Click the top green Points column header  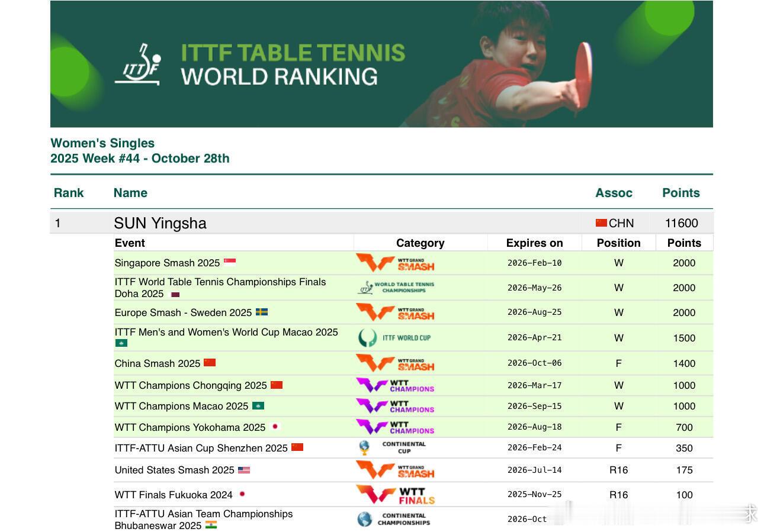[681, 193]
